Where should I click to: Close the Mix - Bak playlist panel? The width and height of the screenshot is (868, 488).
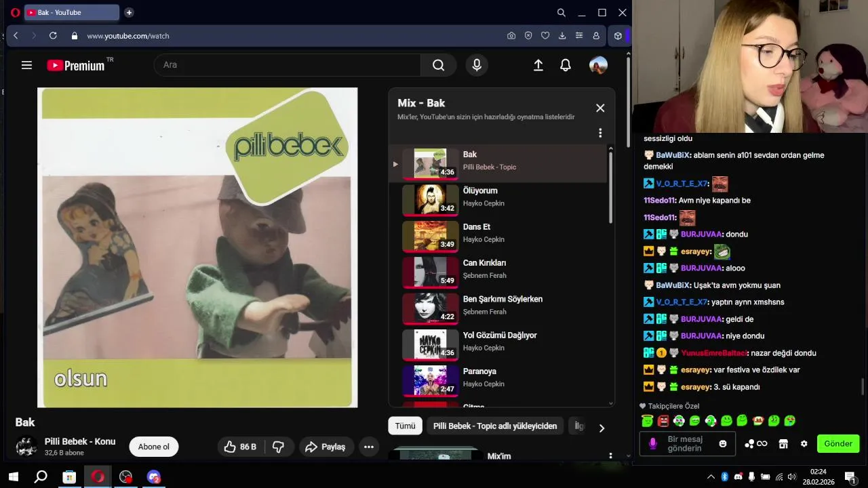600,108
